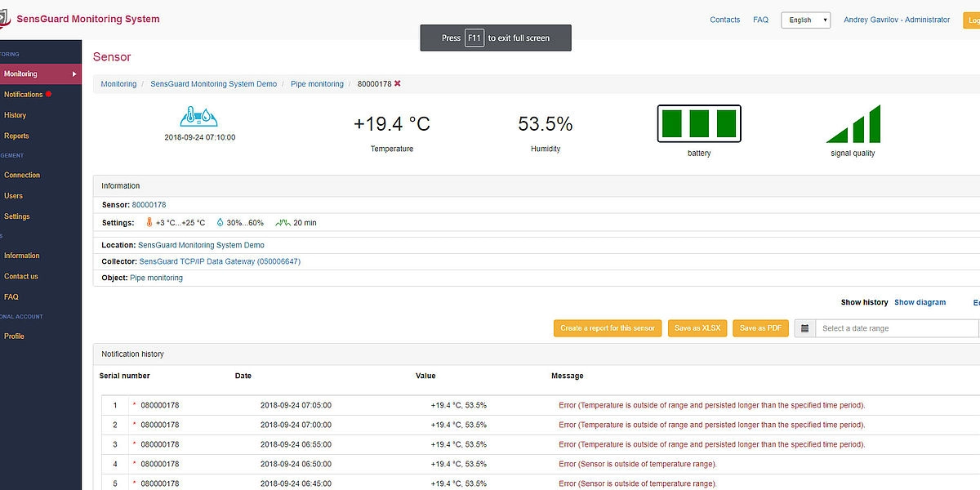Switch to Show diagram view

pyautogui.click(x=920, y=302)
